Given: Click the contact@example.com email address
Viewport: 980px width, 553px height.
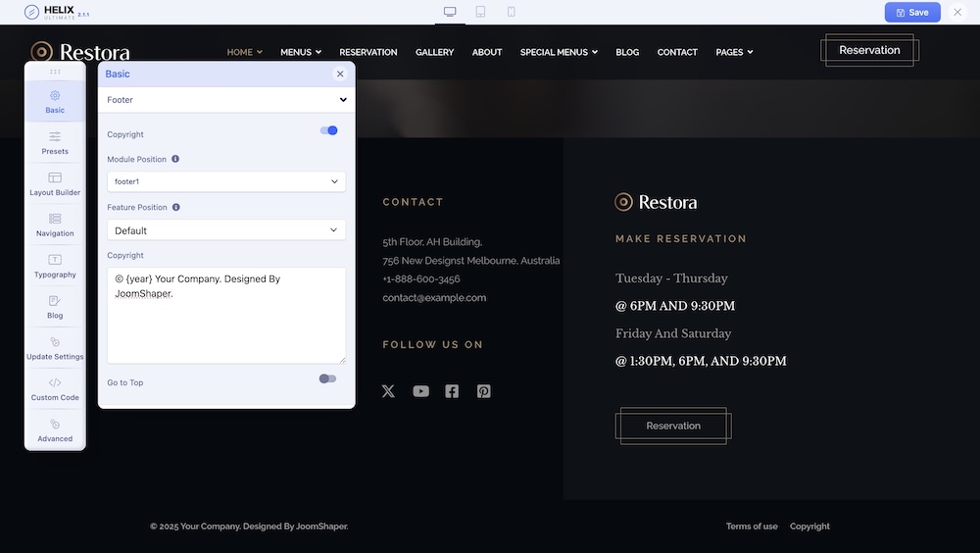Looking at the screenshot, I should pos(434,298).
